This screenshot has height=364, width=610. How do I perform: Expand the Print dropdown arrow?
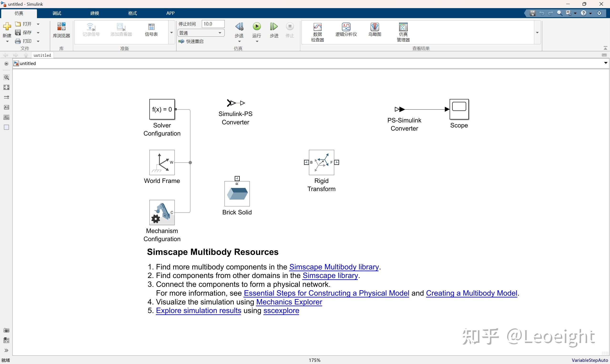[x=38, y=41]
